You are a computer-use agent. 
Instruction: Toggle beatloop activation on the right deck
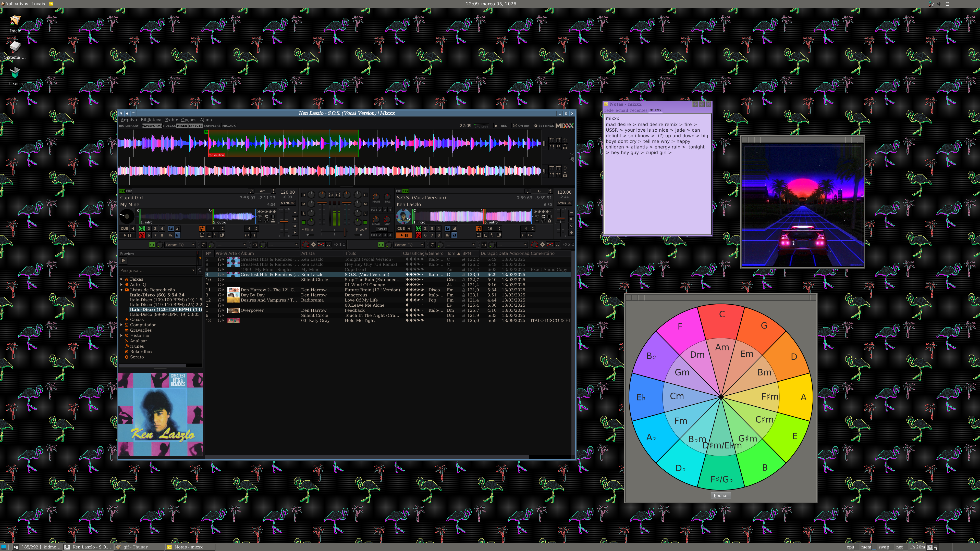[x=479, y=229]
